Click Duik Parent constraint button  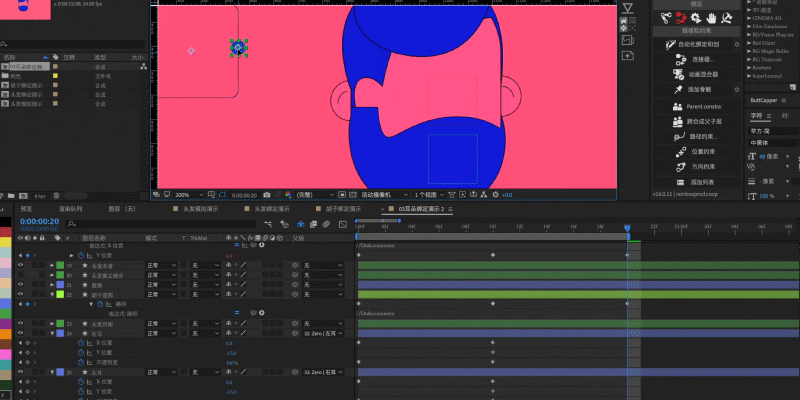[x=697, y=107]
